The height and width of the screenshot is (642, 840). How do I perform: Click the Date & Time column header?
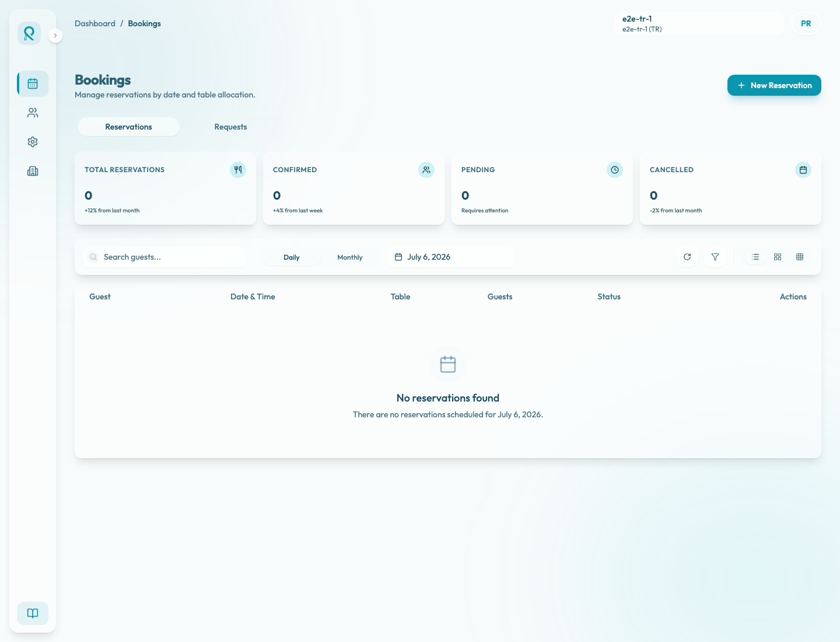point(253,296)
